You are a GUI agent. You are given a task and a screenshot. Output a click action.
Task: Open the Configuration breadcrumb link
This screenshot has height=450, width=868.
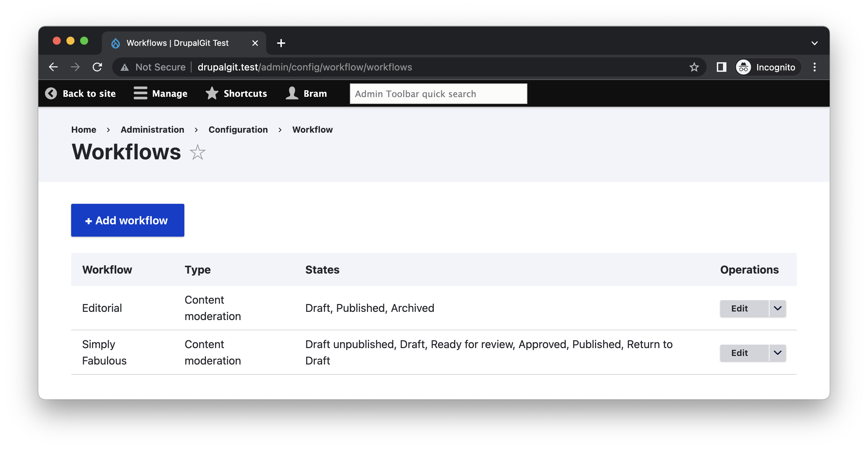[x=238, y=130]
